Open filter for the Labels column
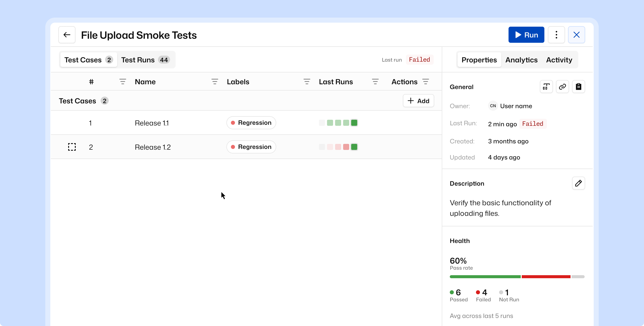 [307, 82]
